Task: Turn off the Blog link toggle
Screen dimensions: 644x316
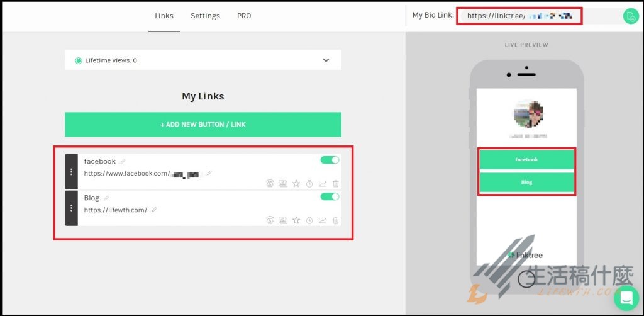Action: click(x=330, y=196)
